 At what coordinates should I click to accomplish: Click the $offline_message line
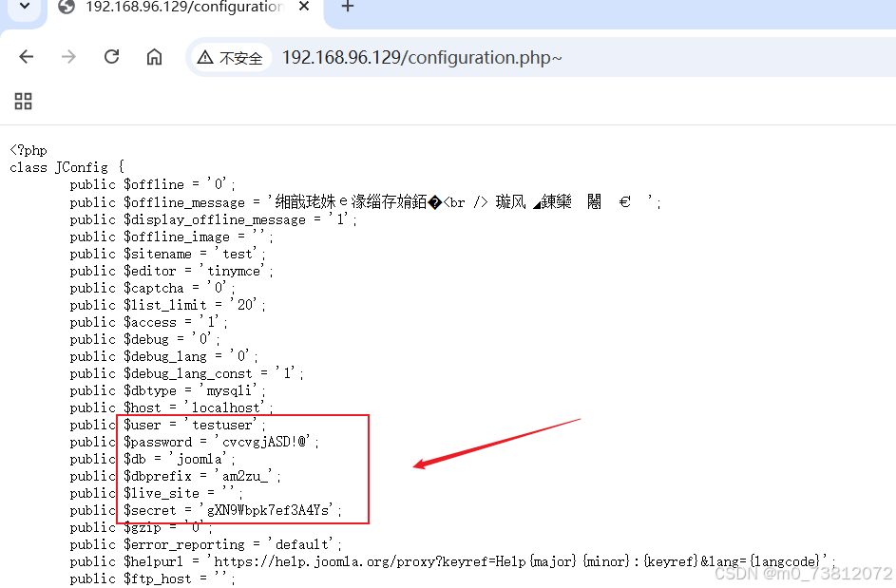365,202
